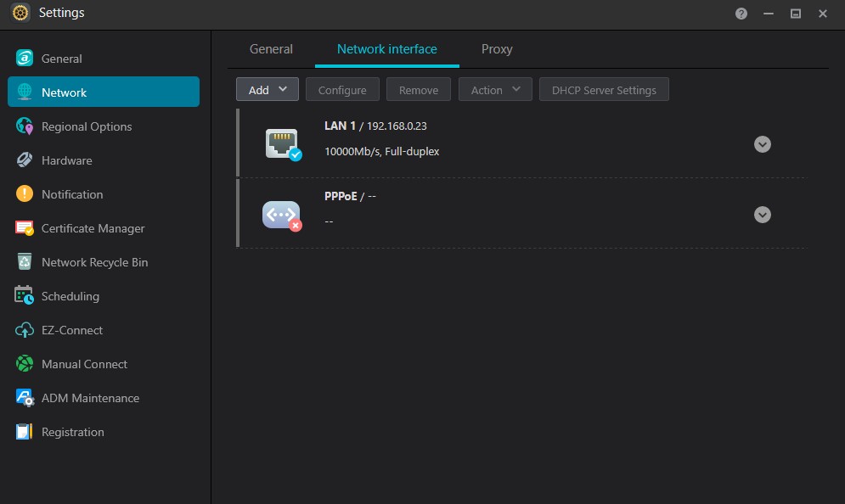This screenshot has width=845, height=504.
Task: Select the PPPoE connection icon
Action: [x=282, y=216]
